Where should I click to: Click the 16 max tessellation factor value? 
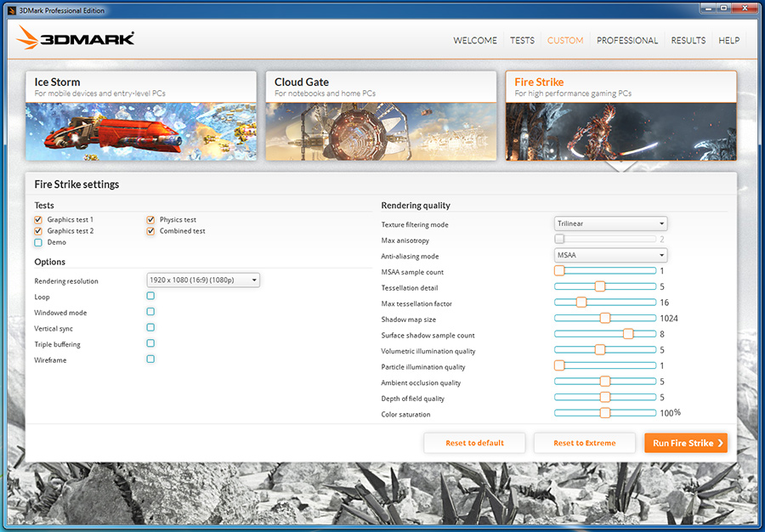tap(665, 303)
